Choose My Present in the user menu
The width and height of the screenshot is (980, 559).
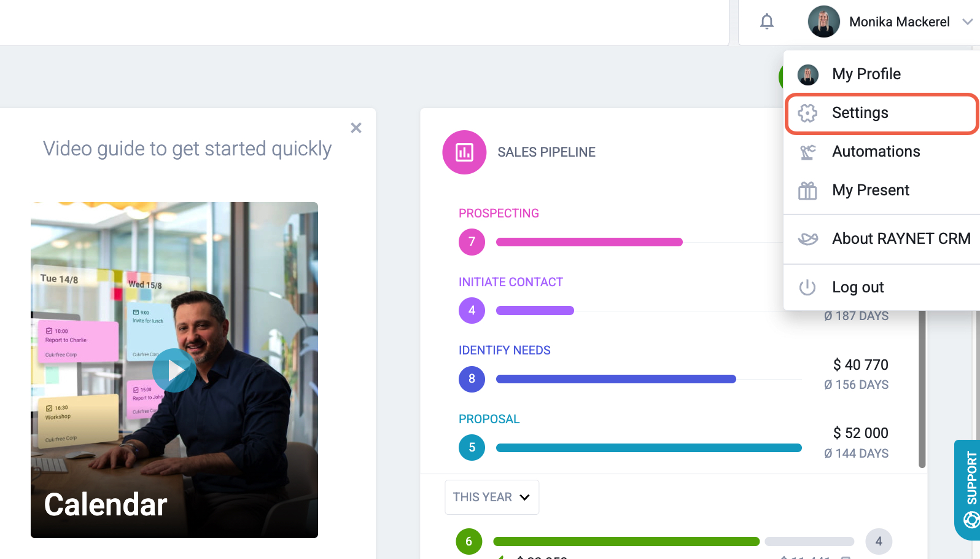tap(870, 190)
